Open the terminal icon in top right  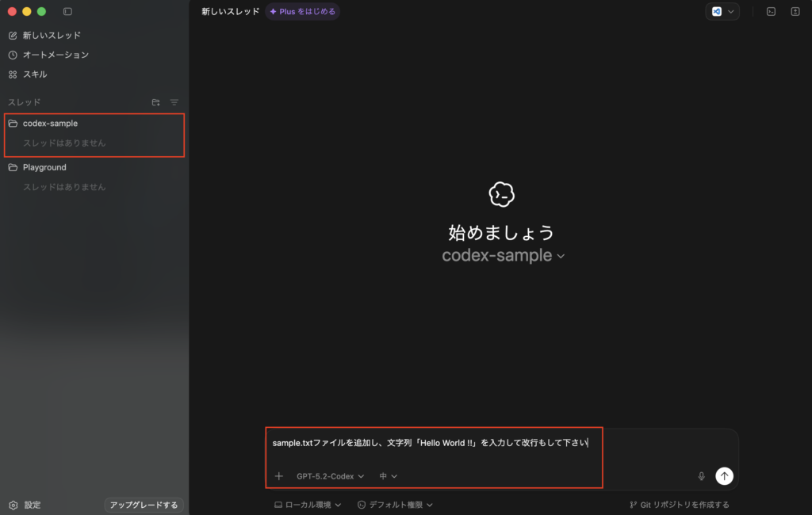[771, 12]
